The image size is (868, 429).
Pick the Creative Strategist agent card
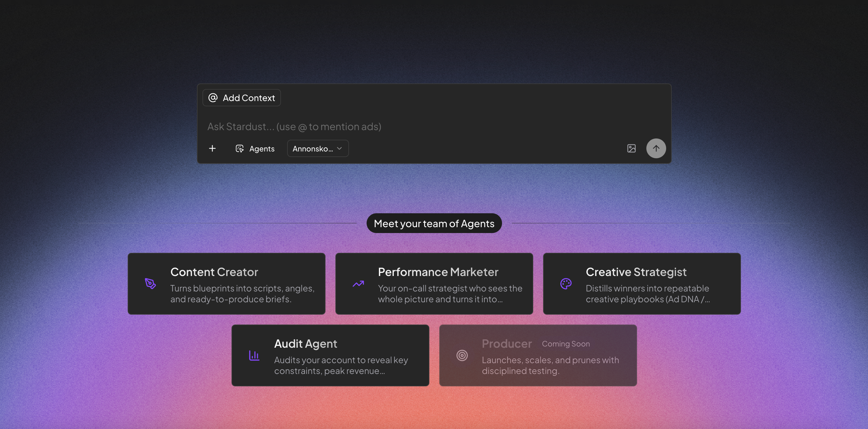pos(641,284)
